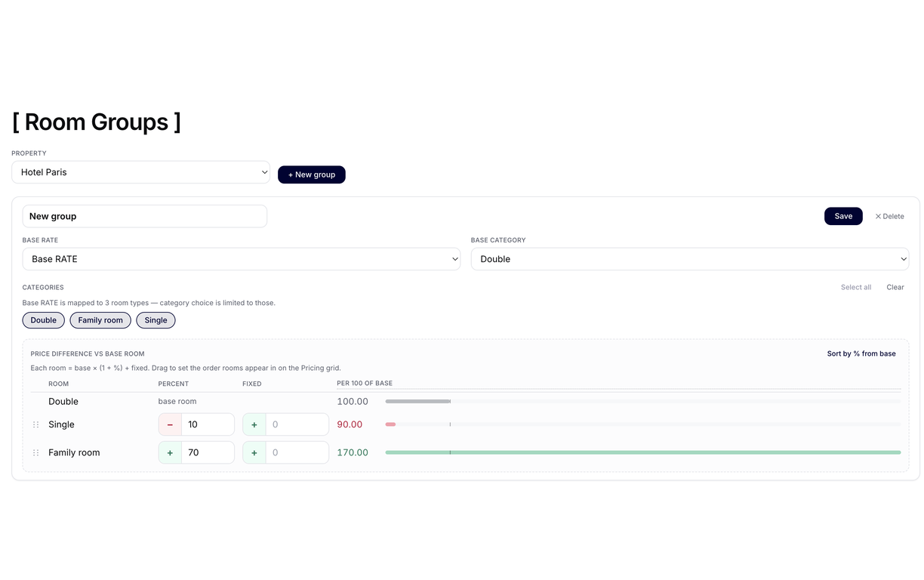This screenshot has width=924, height=580.
Task: Edit the group name field
Action: coord(145,216)
